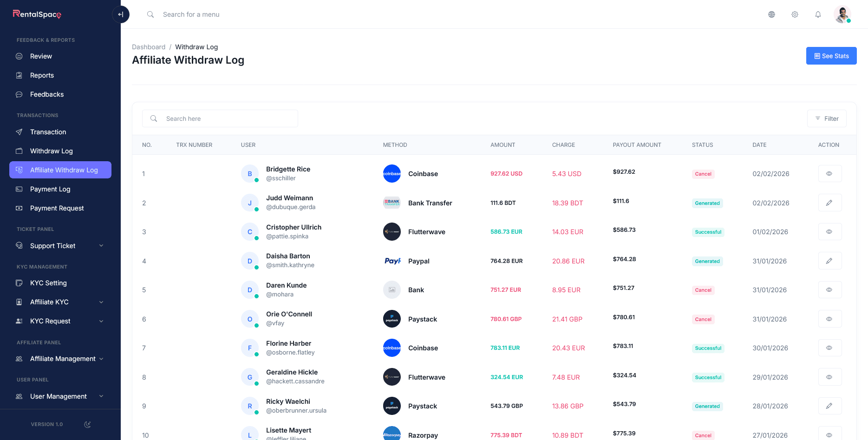The width and height of the screenshot is (868, 440).
Task: Focus the 'Search here' table field
Action: (228, 118)
